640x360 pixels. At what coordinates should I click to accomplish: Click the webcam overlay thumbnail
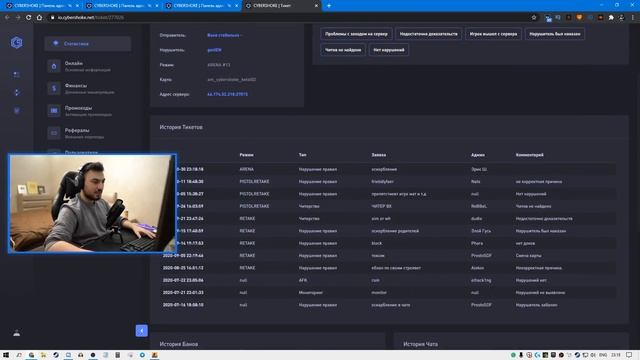tap(93, 203)
